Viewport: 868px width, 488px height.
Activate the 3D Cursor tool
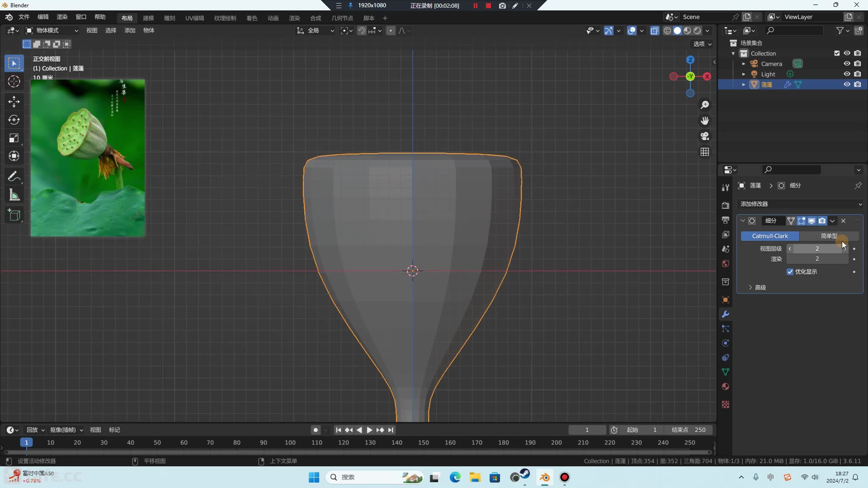point(14,82)
